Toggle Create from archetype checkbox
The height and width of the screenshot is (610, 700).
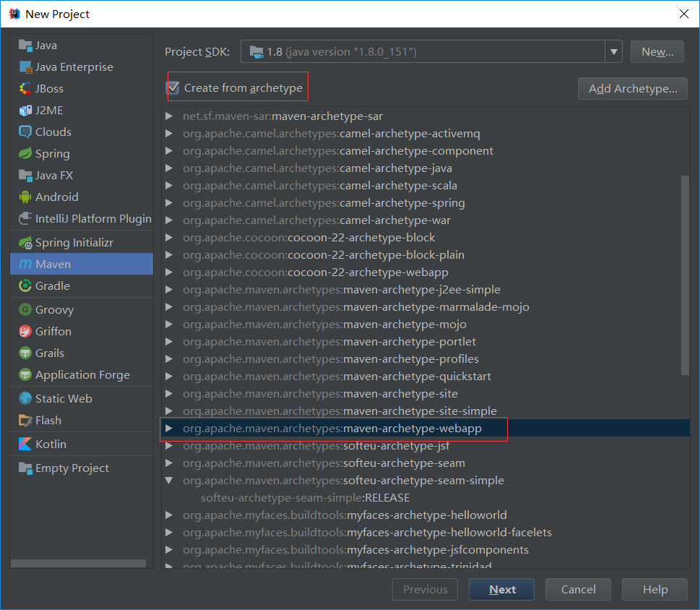pos(173,88)
